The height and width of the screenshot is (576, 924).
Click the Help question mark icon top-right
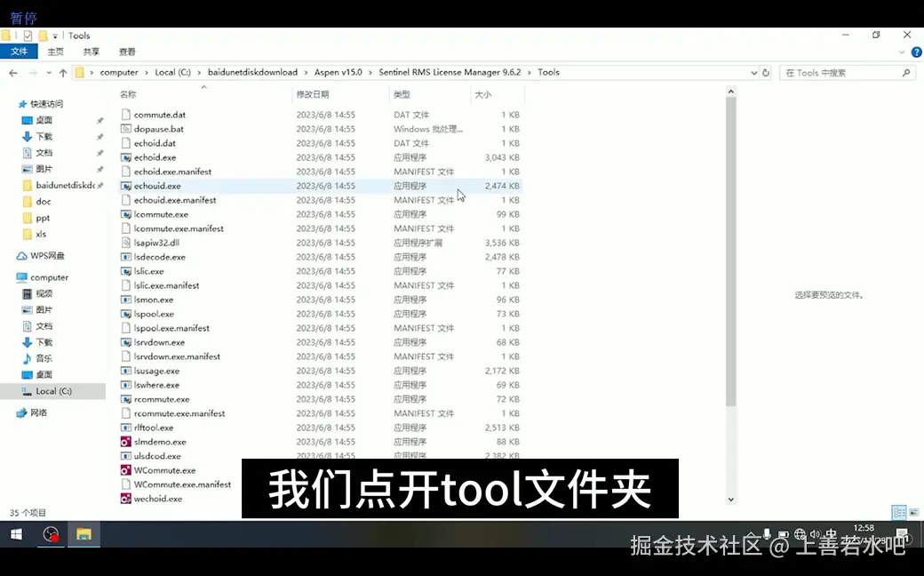click(x=915, y=51)
